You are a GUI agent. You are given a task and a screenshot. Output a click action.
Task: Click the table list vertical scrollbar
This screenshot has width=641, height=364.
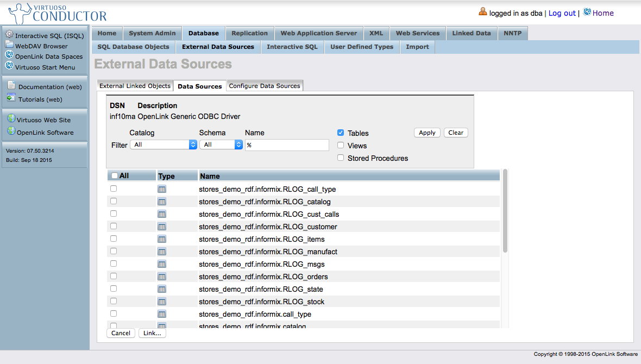point(505,211)
